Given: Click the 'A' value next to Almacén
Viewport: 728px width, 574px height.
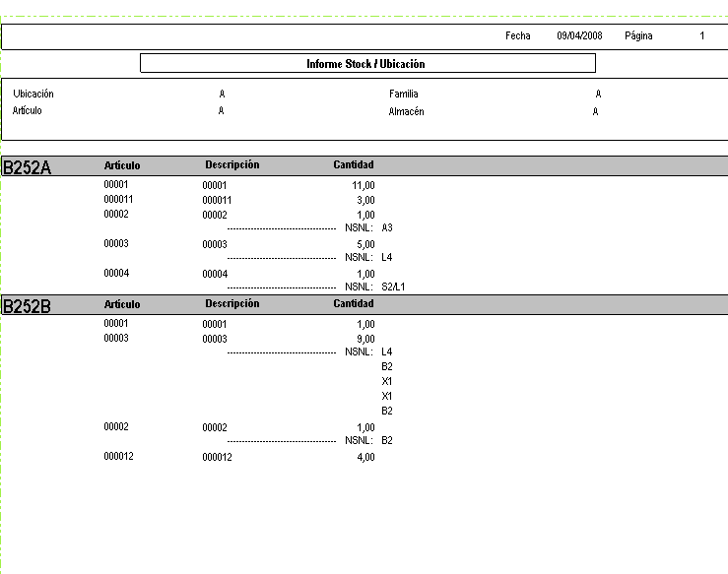Looking at the screenshot, I should point(595,111).
